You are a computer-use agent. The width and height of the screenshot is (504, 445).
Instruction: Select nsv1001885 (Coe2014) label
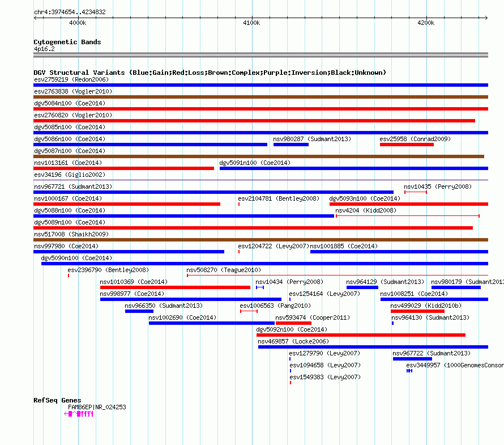pos(344,246)
